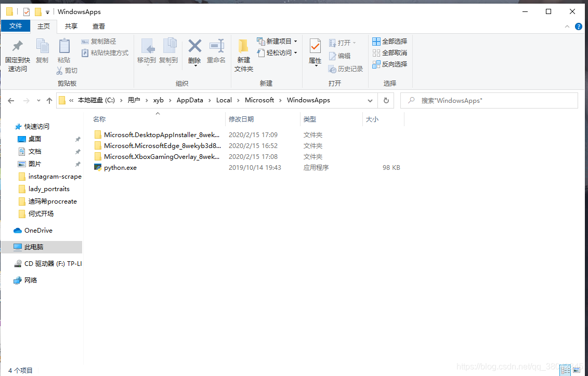588x376 pixels.
Task: Open the Quick Access Toolbar customize dropdown
Action: (x=48, y=12)
